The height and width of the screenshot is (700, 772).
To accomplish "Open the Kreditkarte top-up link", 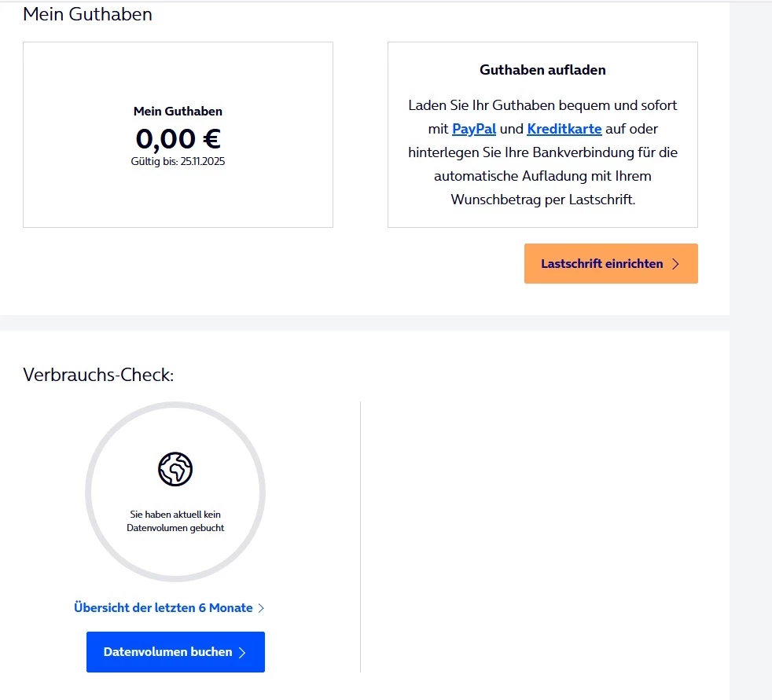I will (564, 129).
